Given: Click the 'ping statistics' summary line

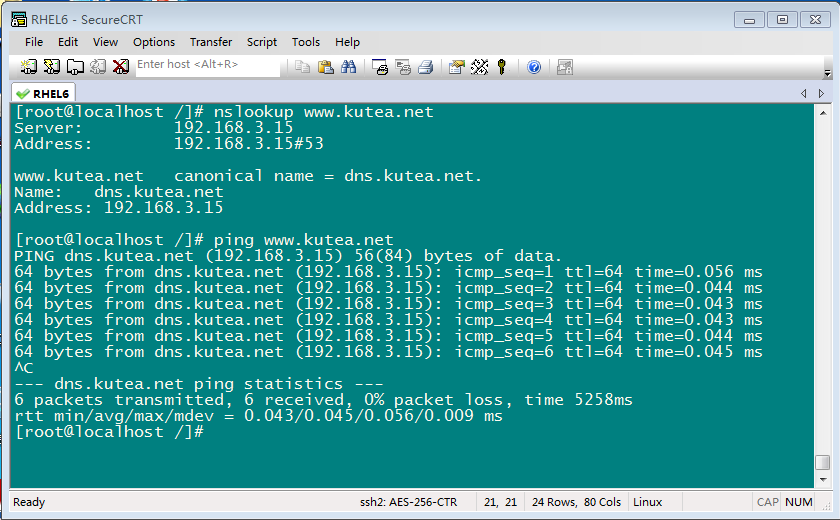Looking at the screenshot, I should tap(199, 384).
